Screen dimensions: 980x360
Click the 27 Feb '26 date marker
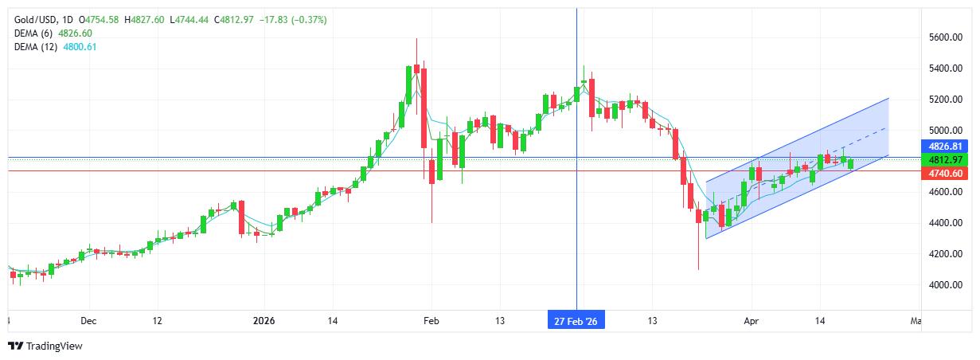[x=576, y=321]
